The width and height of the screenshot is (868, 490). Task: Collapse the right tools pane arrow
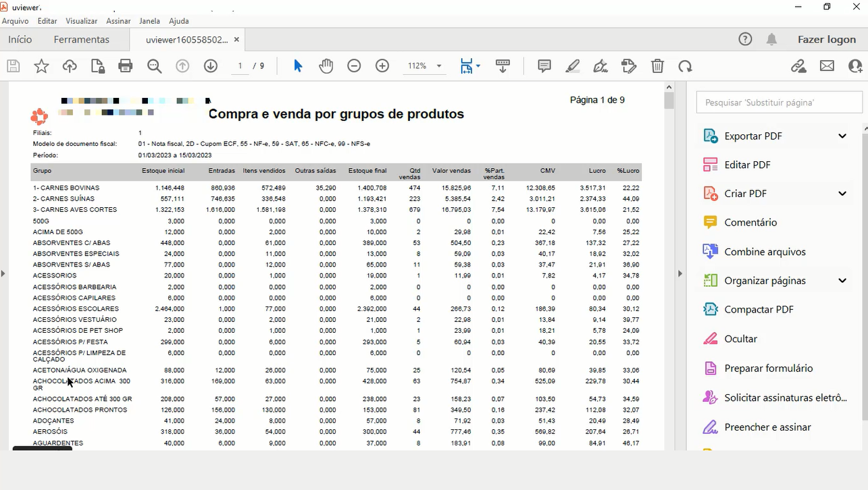point(680,273)
